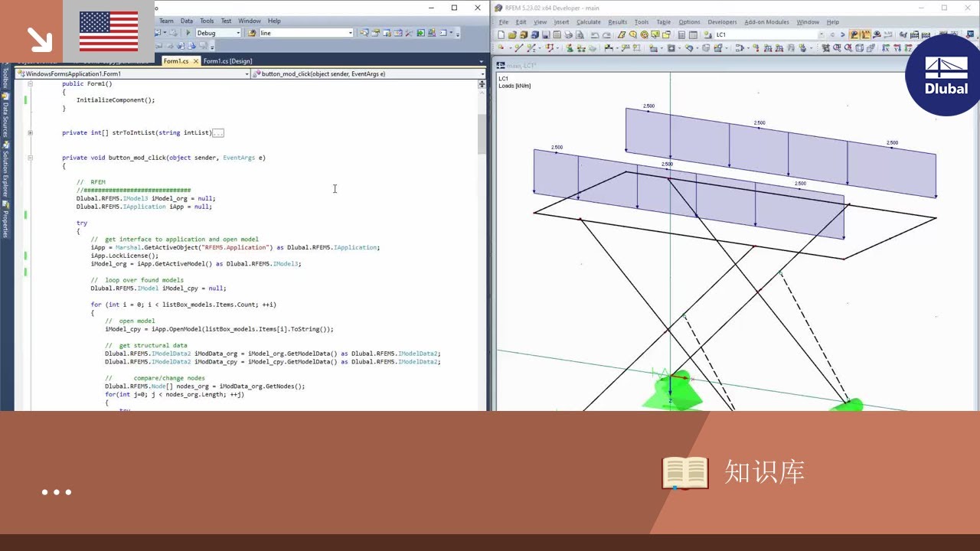The image size is (980, 551).
Task: Open RFEM Calculate menu
Action: point(589,22)
